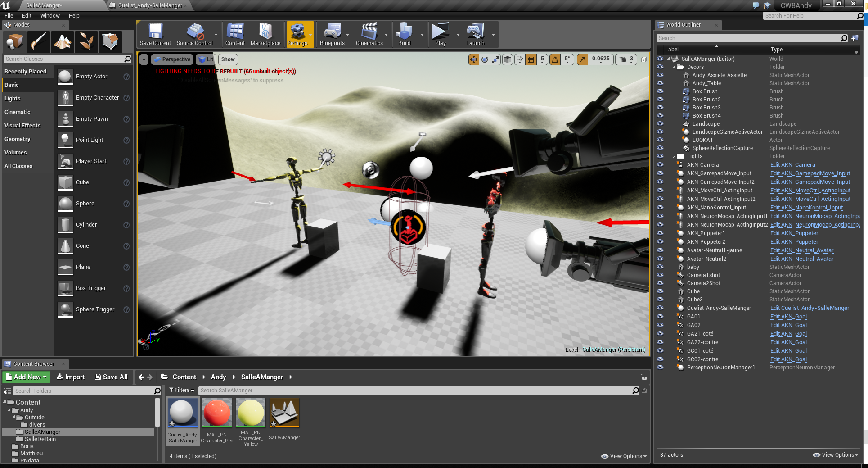
Task: Select the translate gizmo tool in viewport
Action: (x=474, y=59)
